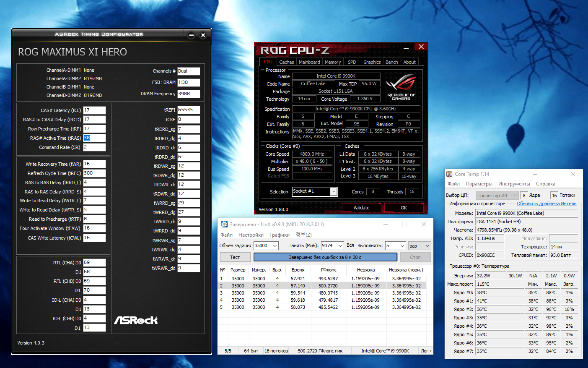Click the Refresh Cycle Time (tRFC) field
The height and width of the screenshot is (368, 588).
pyautogui.click(x=94, y=173)
